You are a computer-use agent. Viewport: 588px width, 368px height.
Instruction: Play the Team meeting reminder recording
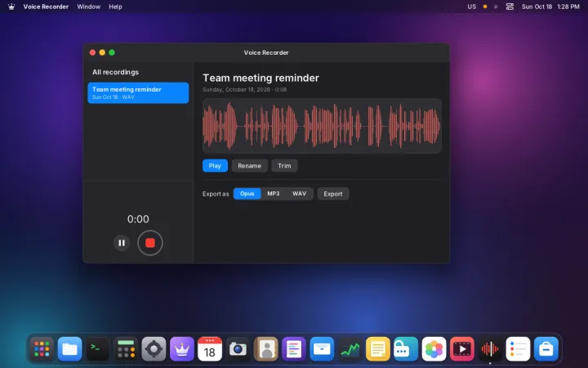click(215, 165)
